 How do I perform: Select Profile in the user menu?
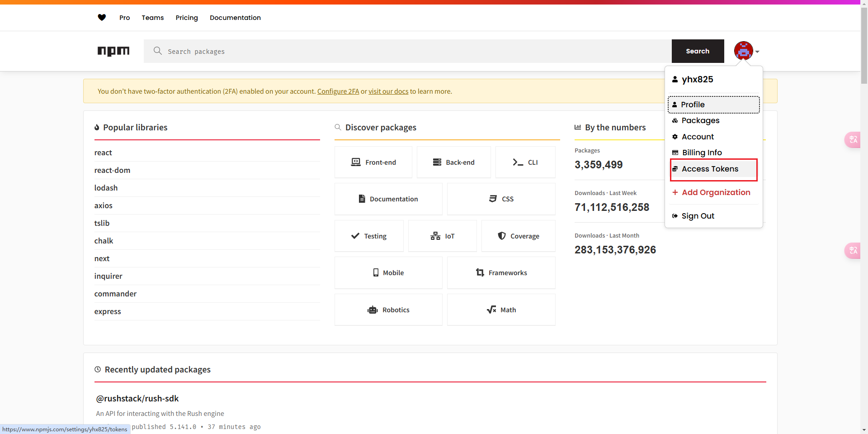tap(693, 105)
